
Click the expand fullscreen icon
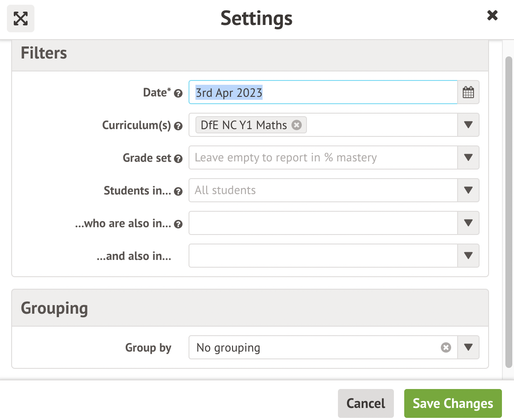point(21,18)
